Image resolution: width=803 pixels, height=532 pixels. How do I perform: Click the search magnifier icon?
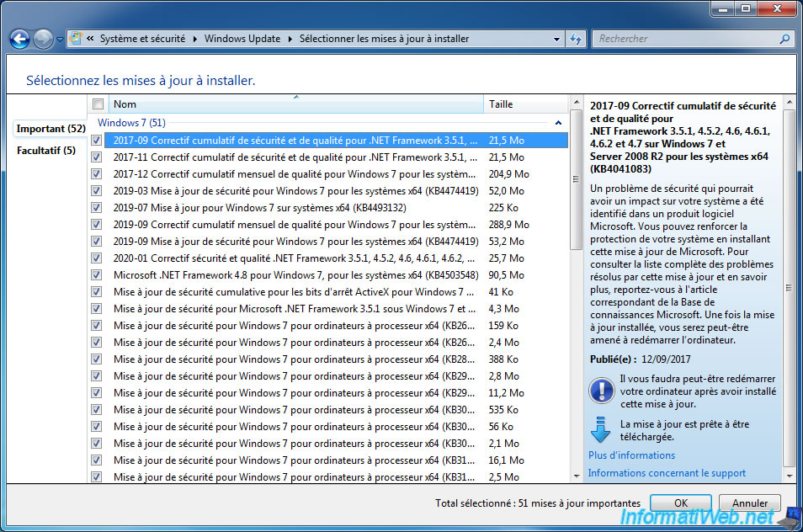point(784,39)
